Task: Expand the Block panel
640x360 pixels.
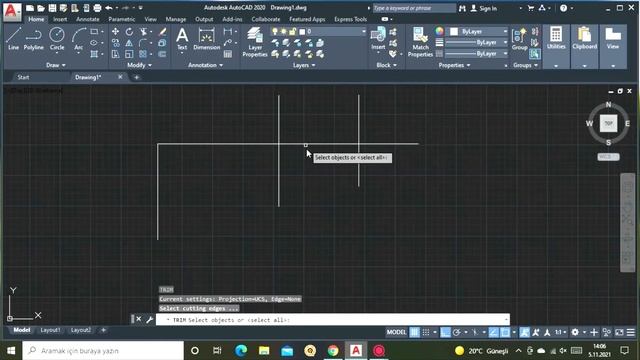Action: coord(386,65)
